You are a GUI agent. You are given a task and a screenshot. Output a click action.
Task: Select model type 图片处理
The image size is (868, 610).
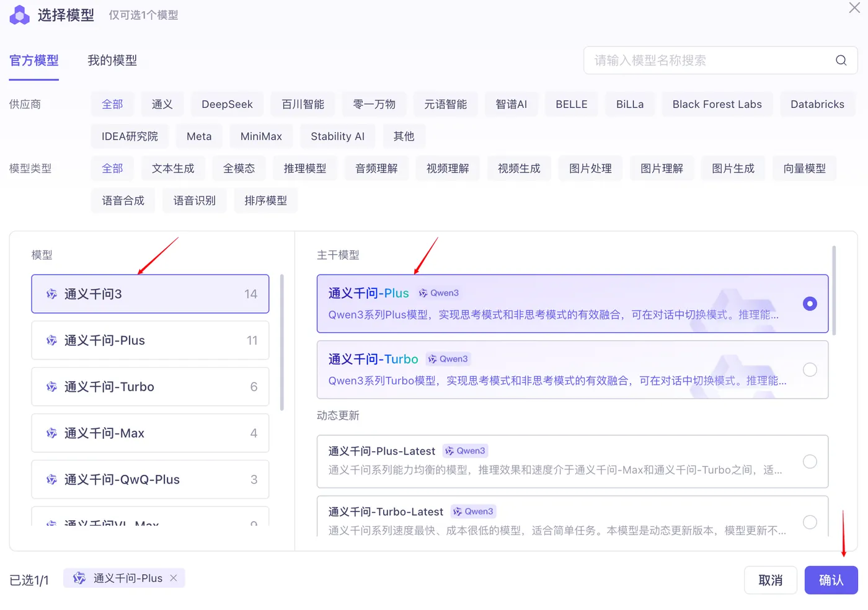pyautogui.click(x=590, y=169)
